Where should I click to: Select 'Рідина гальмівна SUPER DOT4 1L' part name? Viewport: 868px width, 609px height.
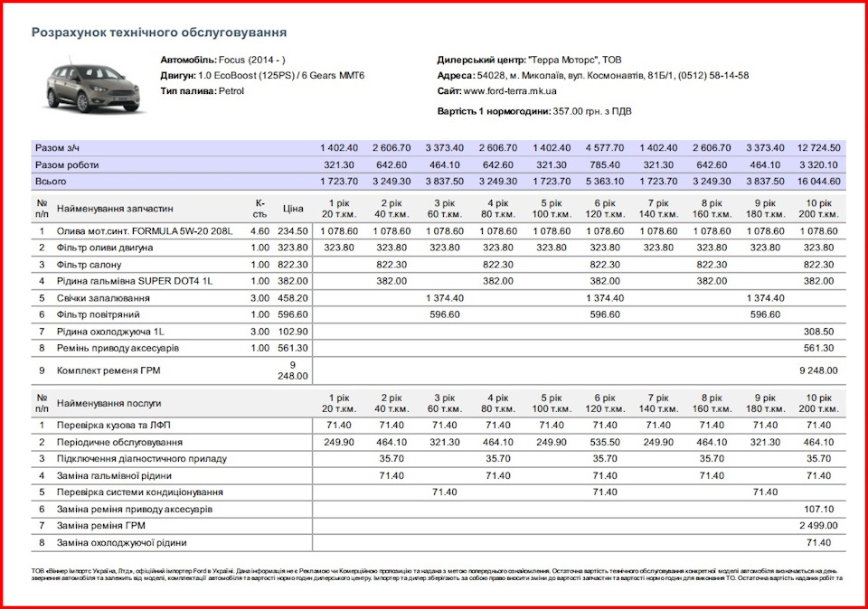135,281
